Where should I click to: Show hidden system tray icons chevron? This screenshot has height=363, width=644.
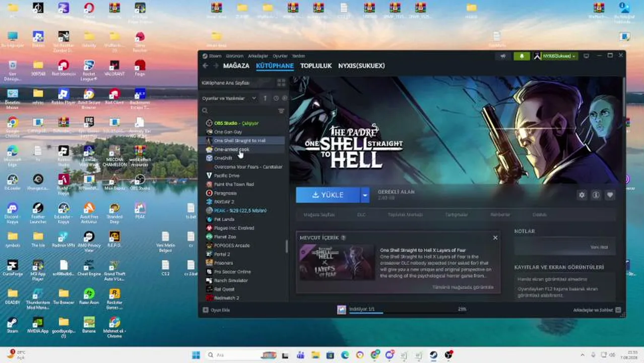click(583, 355)
